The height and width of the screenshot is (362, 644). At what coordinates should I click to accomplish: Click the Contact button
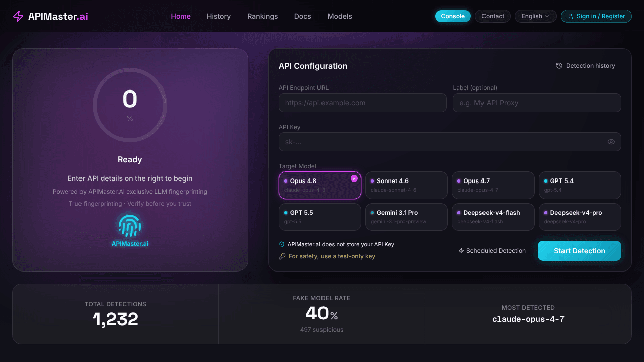493,16
